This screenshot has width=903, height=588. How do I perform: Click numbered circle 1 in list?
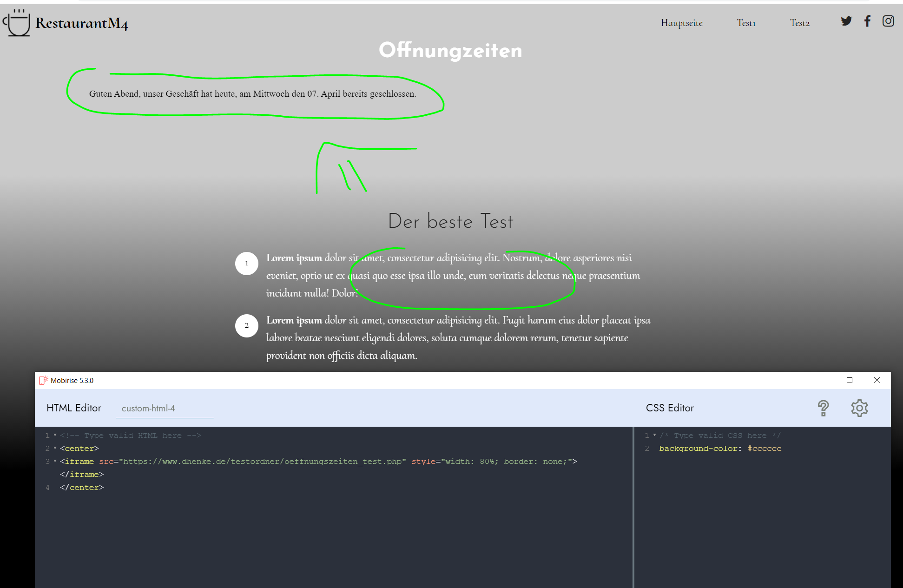247,264
